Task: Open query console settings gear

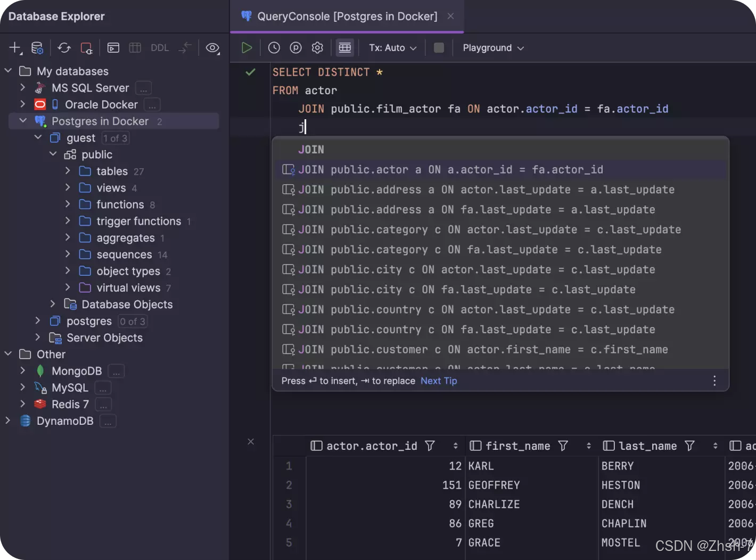Action: (x=317, y=48)
